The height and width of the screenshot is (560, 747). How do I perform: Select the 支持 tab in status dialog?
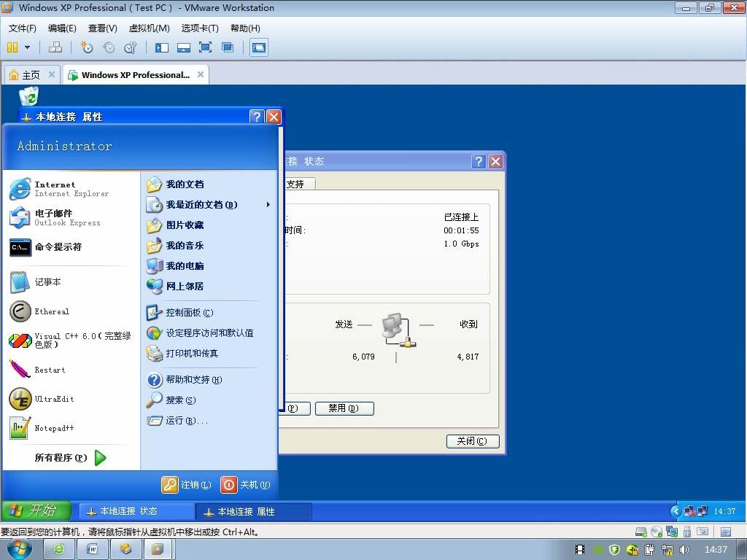[x=298, y=184]
